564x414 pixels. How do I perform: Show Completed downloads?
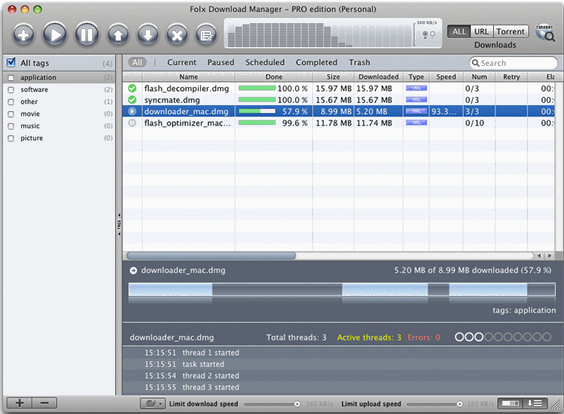(317, 62)
